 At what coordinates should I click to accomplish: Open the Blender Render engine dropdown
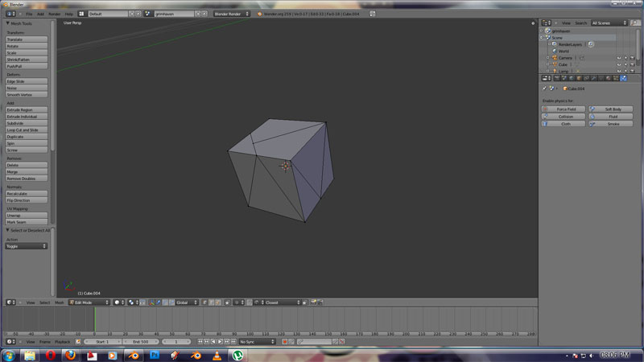click(x=231, y=14)
